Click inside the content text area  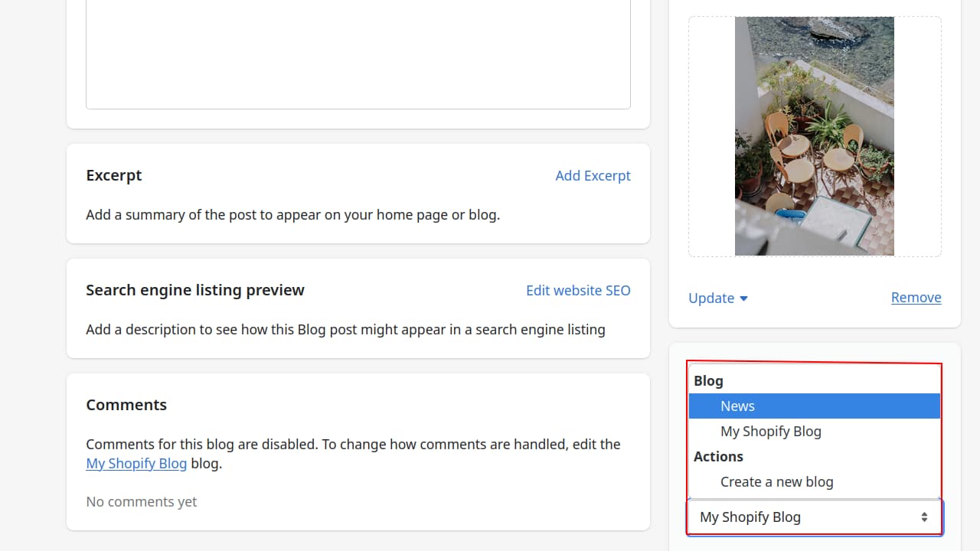[358, 54]
